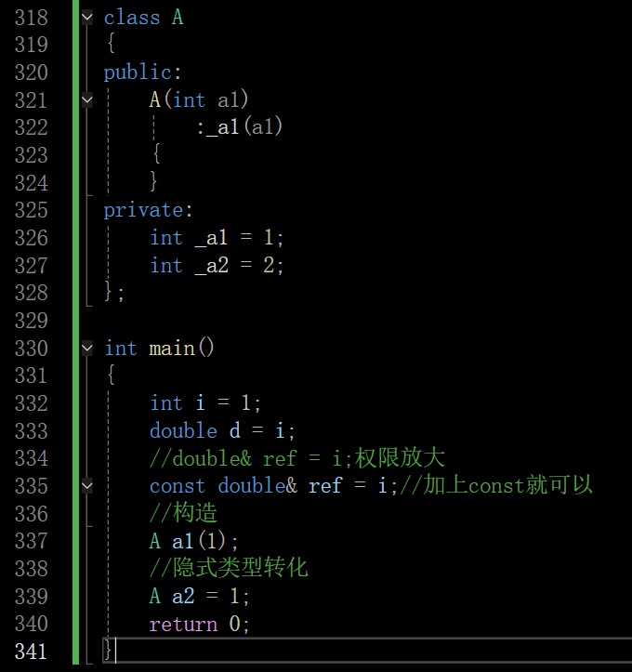
Task: Click on 'return 0;' statement
Action: coord(199,624)
